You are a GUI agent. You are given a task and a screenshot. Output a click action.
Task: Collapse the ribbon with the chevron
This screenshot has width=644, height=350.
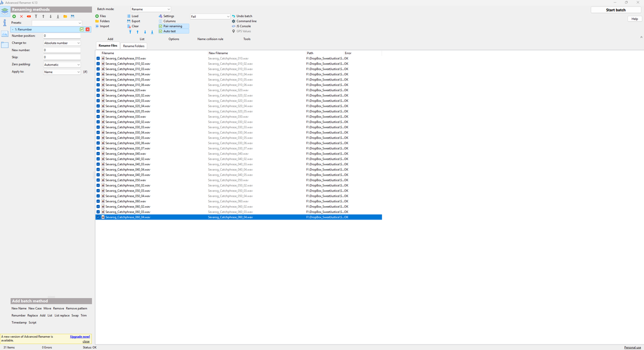[x=641, y=37]
